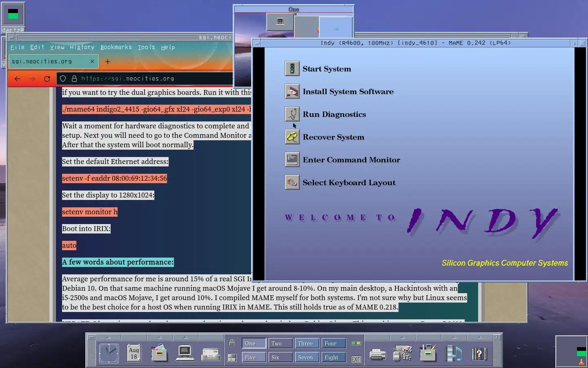The height and width of the screenshot is (368, 588).
Task: Click the 'setenv -f eaddr 08:00:69:12:34:56' line
Action: (x=114, y=178)
